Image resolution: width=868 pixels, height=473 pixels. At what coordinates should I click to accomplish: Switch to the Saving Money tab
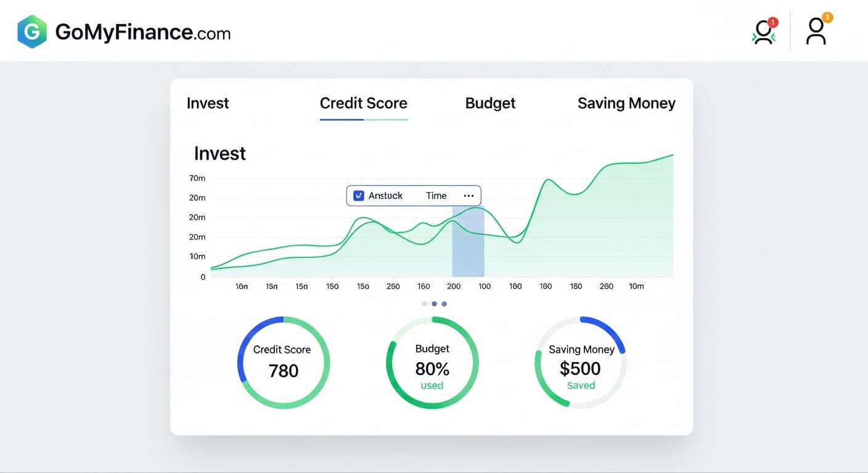click(x=626, y=103)
